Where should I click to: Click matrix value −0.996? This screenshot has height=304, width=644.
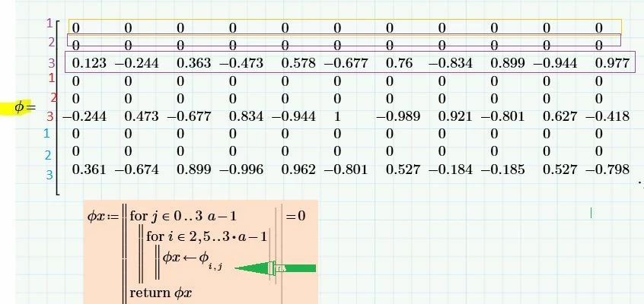[x=241, y=169]
